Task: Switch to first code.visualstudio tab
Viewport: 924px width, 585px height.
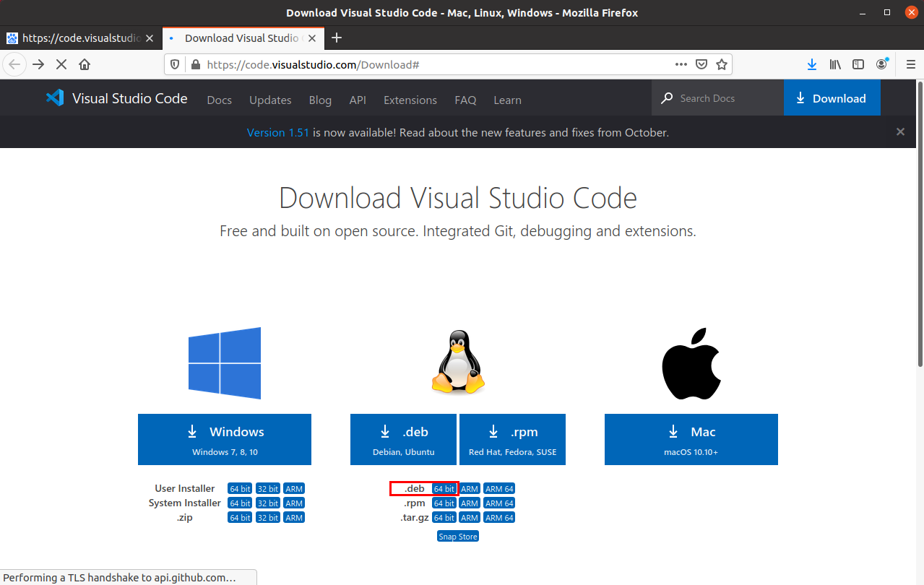Action: point(81,38)
